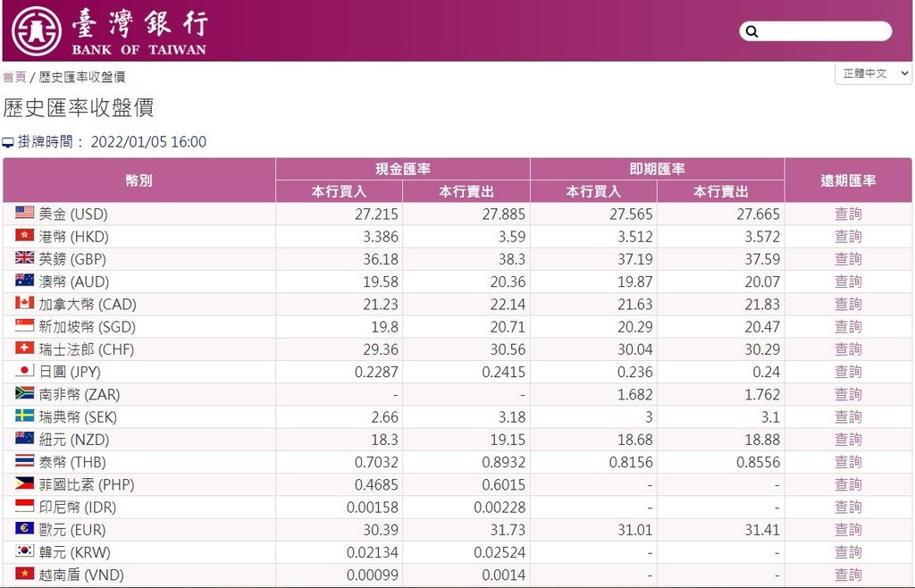915x588 pixels.
Task: Select the 美金 (USD) currency name
Action: tap(73, 214)
